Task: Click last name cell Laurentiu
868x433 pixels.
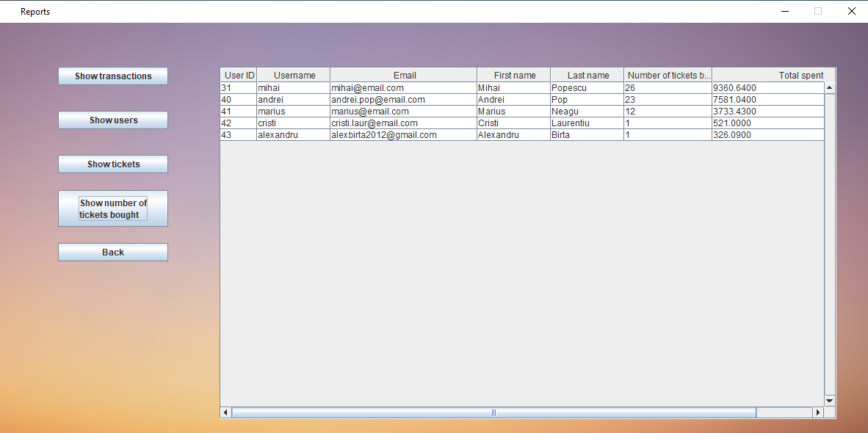Action: click(587, 123)
